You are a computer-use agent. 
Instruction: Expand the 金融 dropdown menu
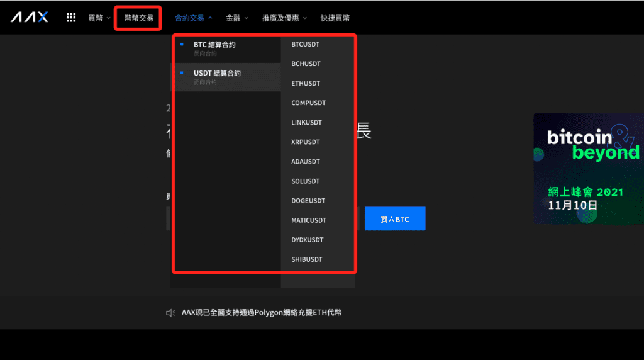pos(237,18)
